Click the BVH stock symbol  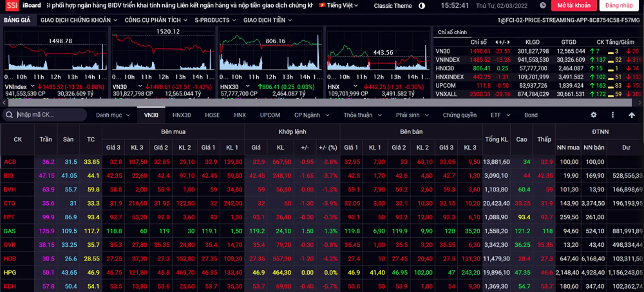(10, 189)
